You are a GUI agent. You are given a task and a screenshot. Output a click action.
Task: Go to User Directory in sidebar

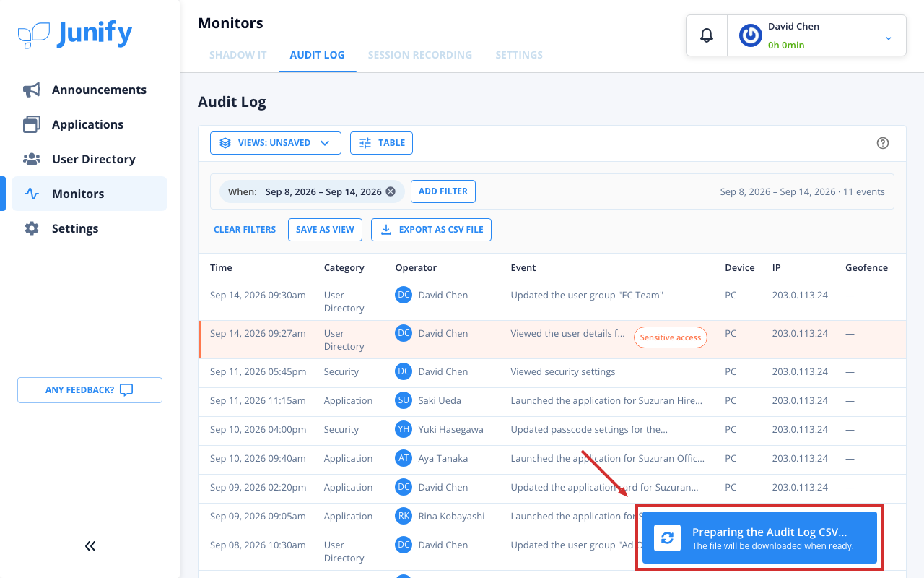coord(90,159)
